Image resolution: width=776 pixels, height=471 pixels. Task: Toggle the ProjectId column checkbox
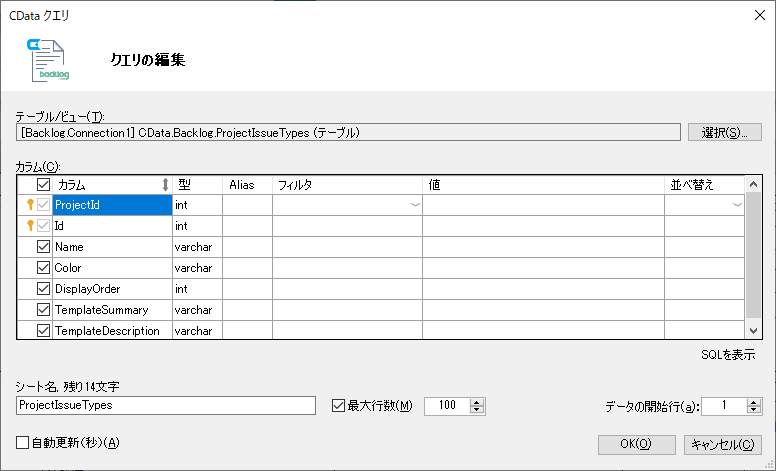coord(44,204)
